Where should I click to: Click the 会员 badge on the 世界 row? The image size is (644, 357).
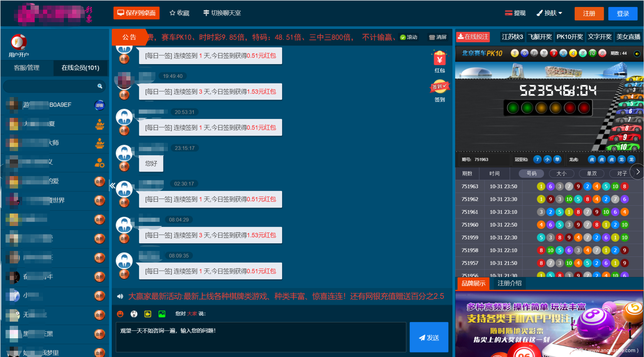(x=100, y=200)
